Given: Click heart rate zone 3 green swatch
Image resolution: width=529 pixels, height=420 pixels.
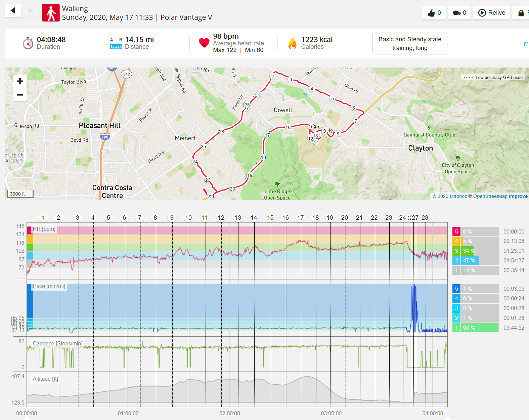Looking at the screenshot, I should click(x=456, y=251).
